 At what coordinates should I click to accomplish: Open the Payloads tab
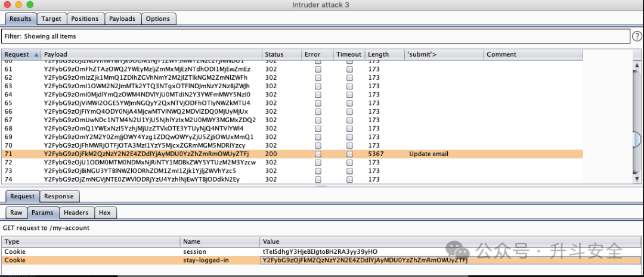tap(122, 19)
